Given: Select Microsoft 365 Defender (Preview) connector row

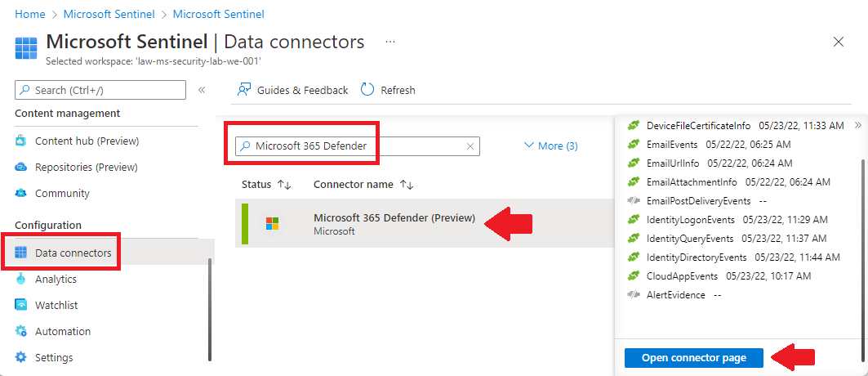Looking at the screenshot, I should click(x=424, y=224).
